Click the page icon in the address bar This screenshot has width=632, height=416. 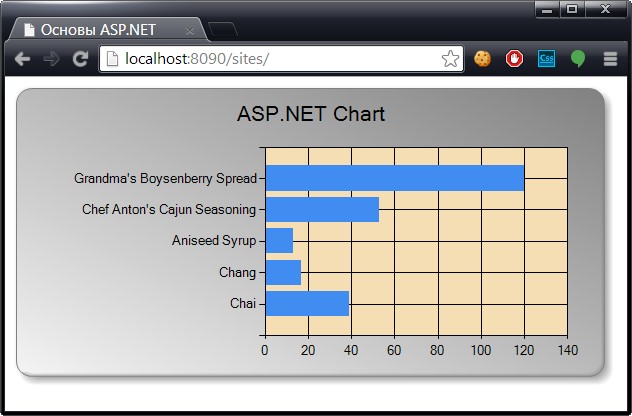[x=112, y=59]
